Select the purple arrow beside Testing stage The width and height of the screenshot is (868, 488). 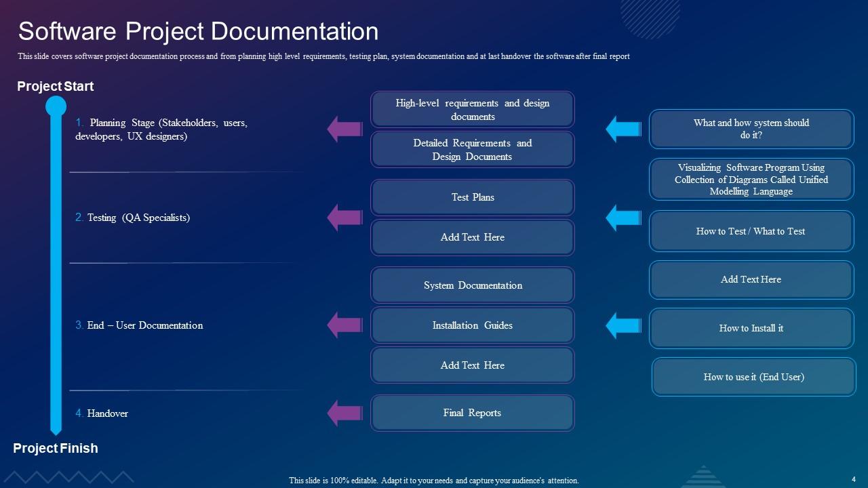(x=343, y=217)
